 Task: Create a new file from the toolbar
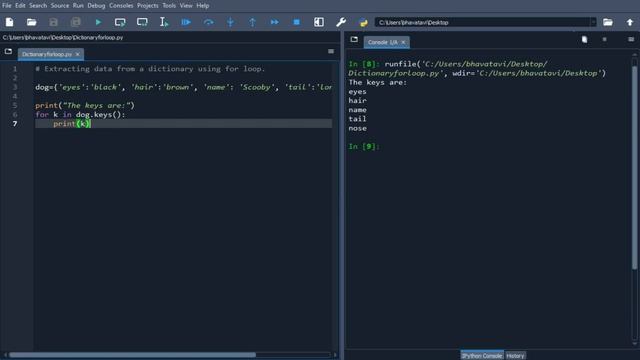9,22
